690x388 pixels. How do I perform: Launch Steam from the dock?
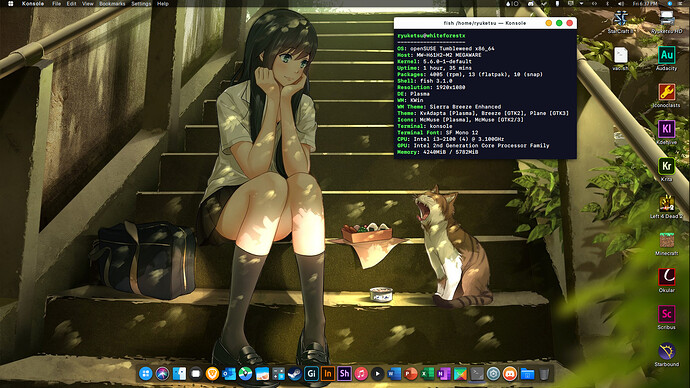click(x=295, y=374)
